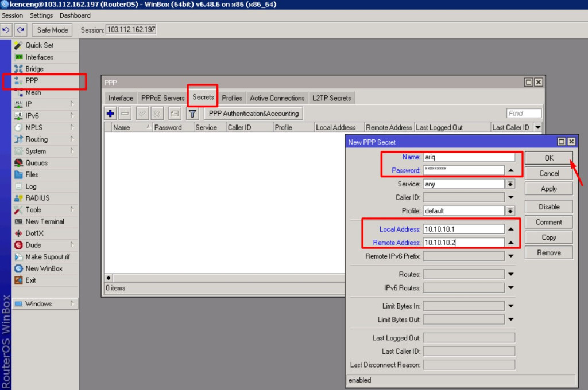Open the Tools sidebar menu
Screen dimensions: 588x390
[x=45, y=210]
